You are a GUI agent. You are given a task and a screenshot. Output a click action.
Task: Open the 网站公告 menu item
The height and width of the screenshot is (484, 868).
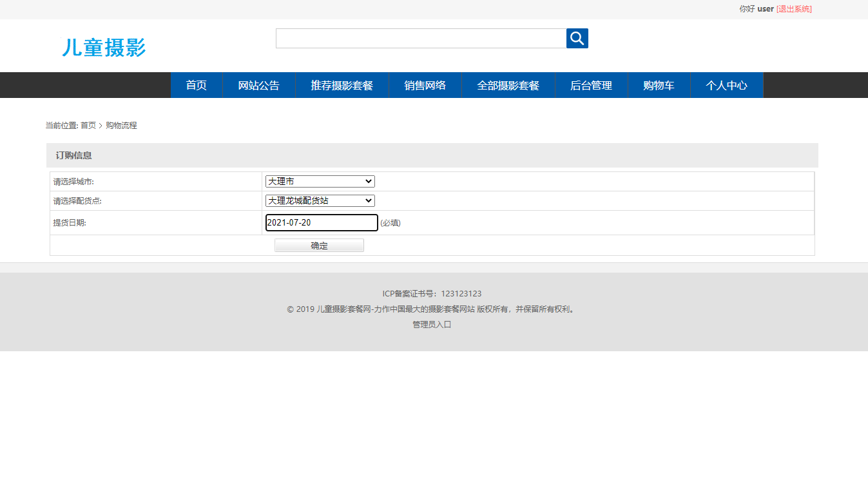pyautogui.click(x=258, y=84)
